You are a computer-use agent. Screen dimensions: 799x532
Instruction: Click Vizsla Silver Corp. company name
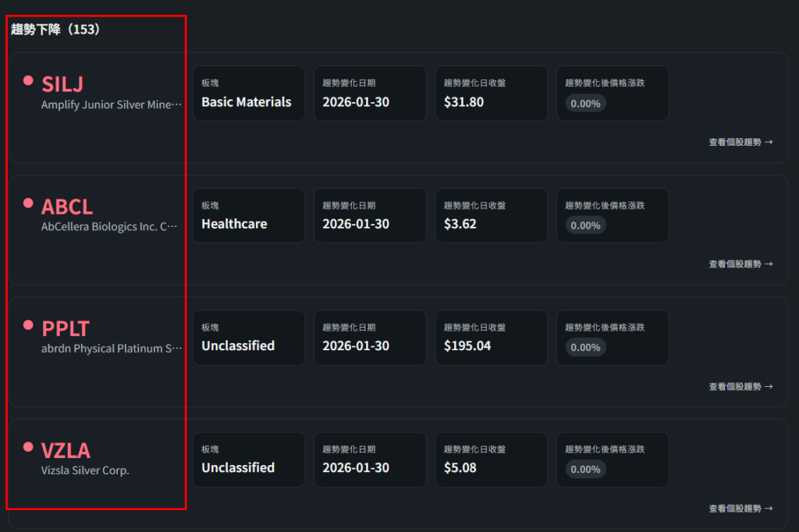tap(85, 470)
